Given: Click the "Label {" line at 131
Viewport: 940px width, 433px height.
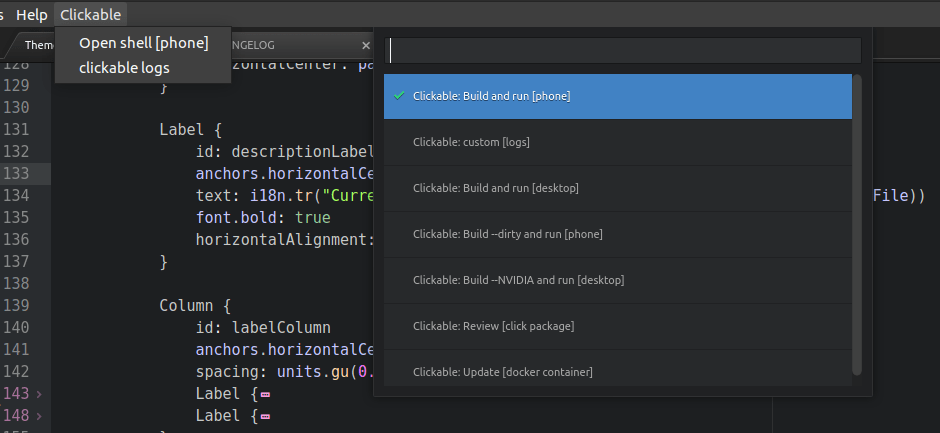Looking at the screenshot, I should (x=191, y=130).
